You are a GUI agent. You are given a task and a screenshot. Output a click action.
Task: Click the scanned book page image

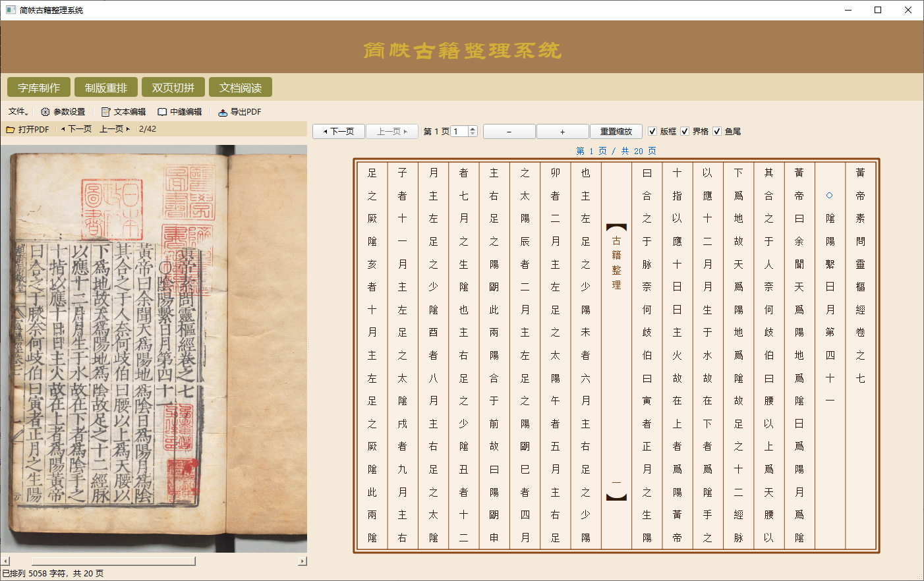[x=154, y=348]
